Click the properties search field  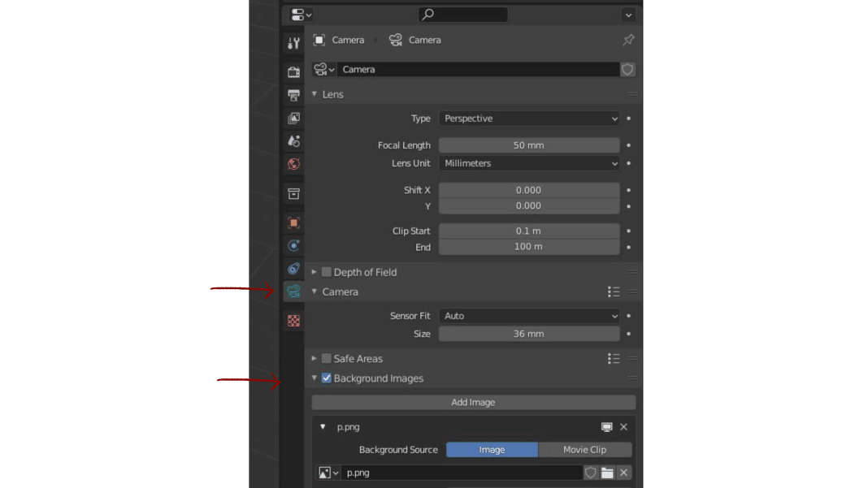(x=462, y=15)
